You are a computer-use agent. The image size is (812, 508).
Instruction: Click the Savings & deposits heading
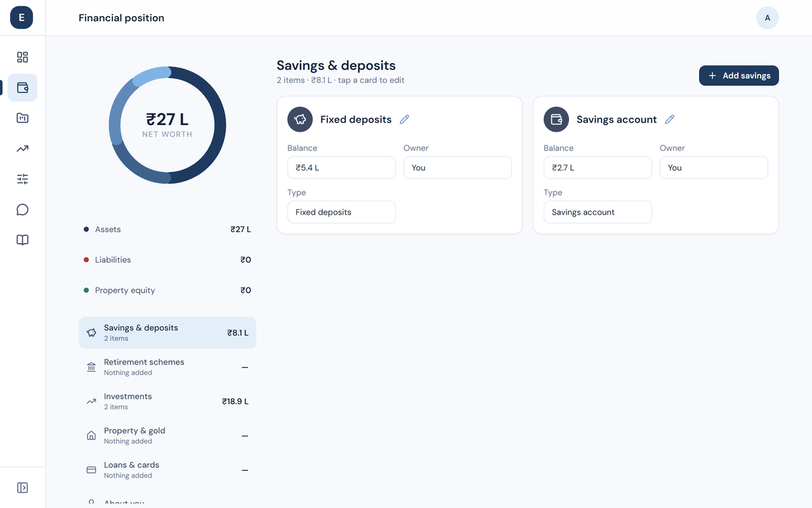(336, 65)
